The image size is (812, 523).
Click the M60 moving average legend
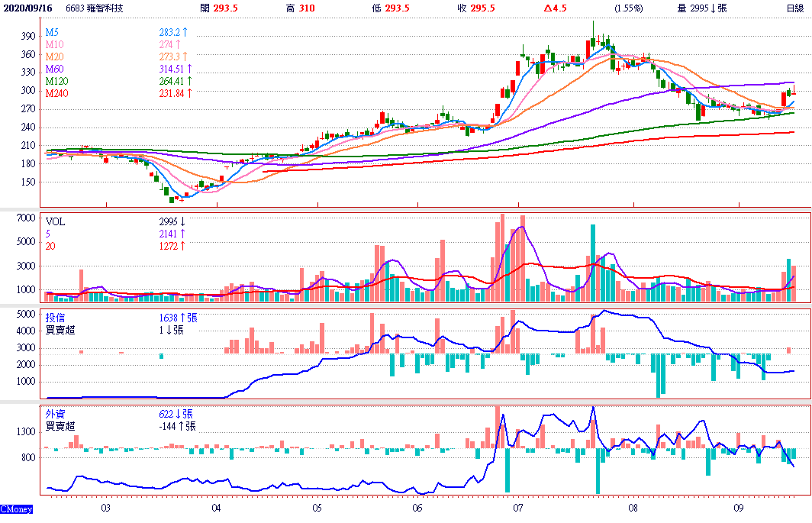(54, 69)
